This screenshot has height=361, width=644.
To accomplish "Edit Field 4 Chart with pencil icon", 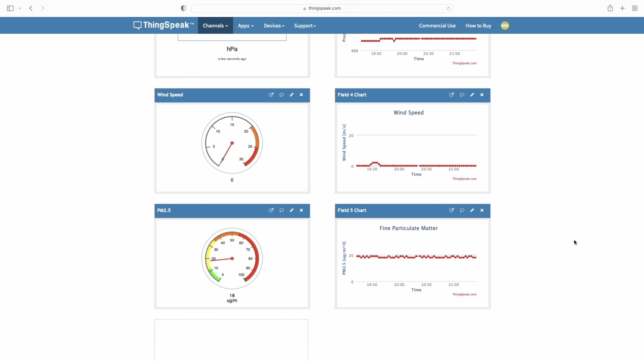I will click(472, 95).
